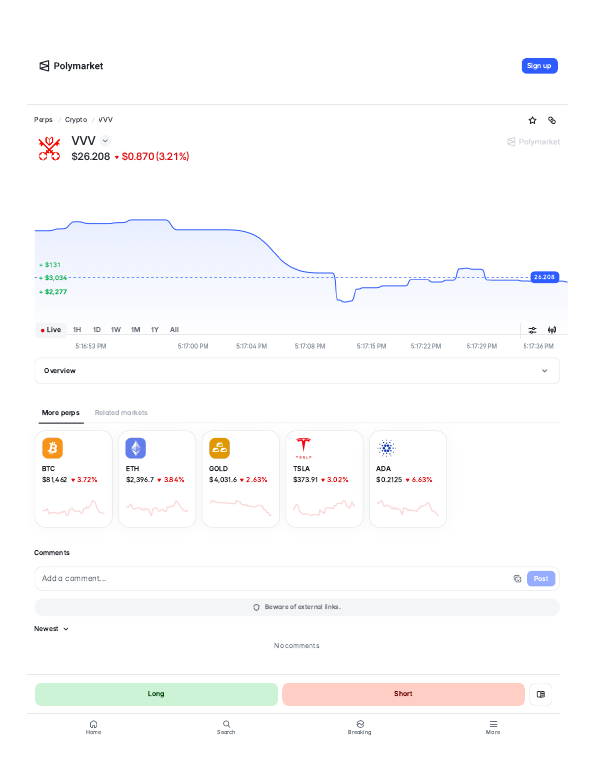Open the TSLA perp card sparkline
This screenshot has height=770, width=595.
coord(324,508)
